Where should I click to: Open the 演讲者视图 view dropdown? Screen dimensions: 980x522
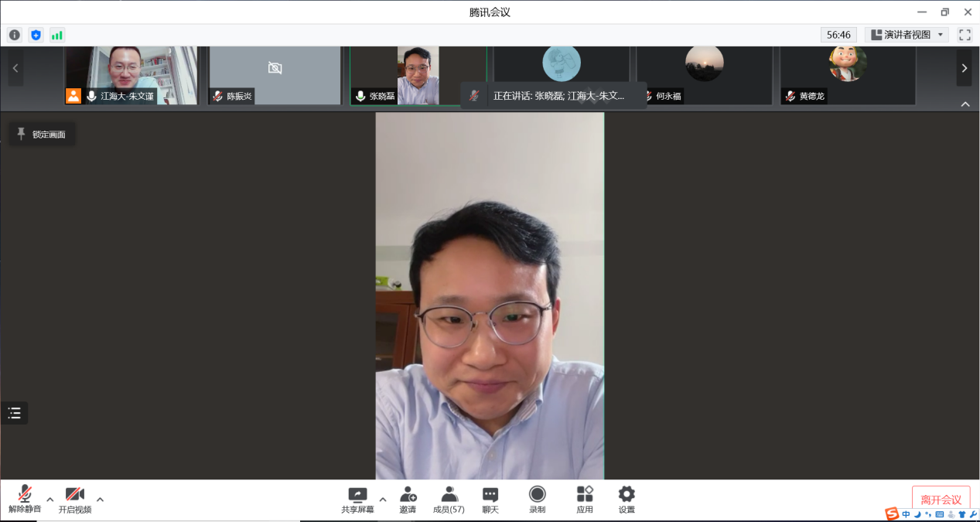[x=907, y=35]
